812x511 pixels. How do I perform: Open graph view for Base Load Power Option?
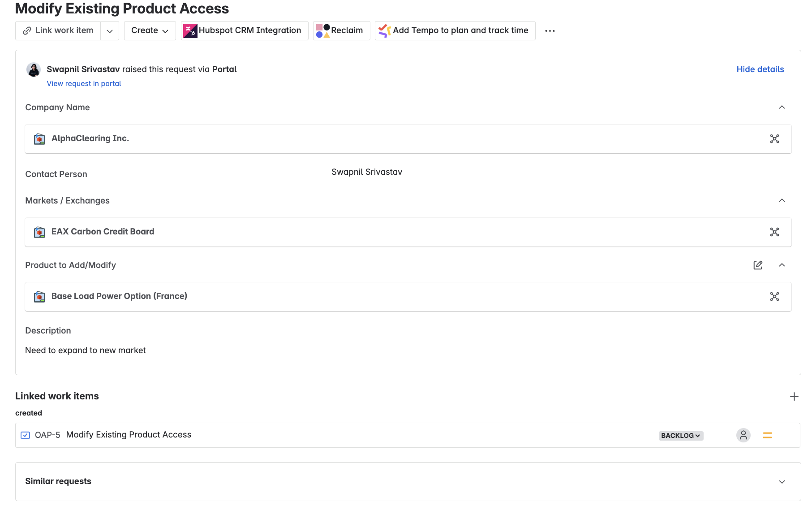pos(774,297)
